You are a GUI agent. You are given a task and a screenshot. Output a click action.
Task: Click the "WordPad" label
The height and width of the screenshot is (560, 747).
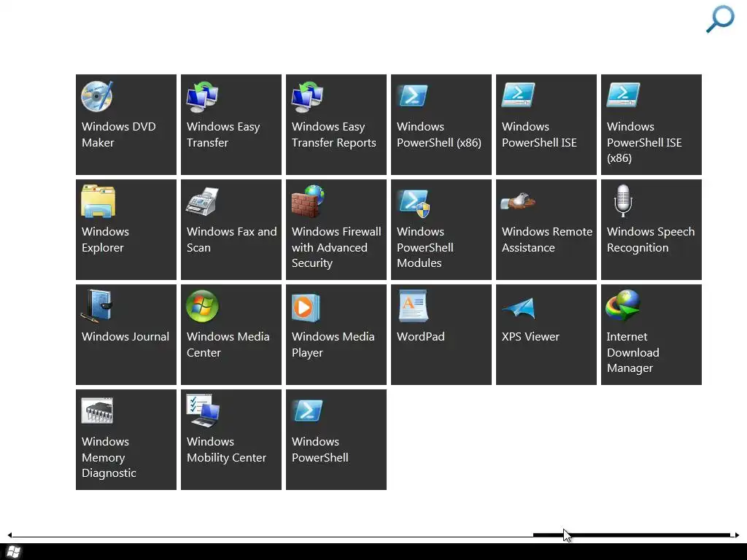coord(421,337)
